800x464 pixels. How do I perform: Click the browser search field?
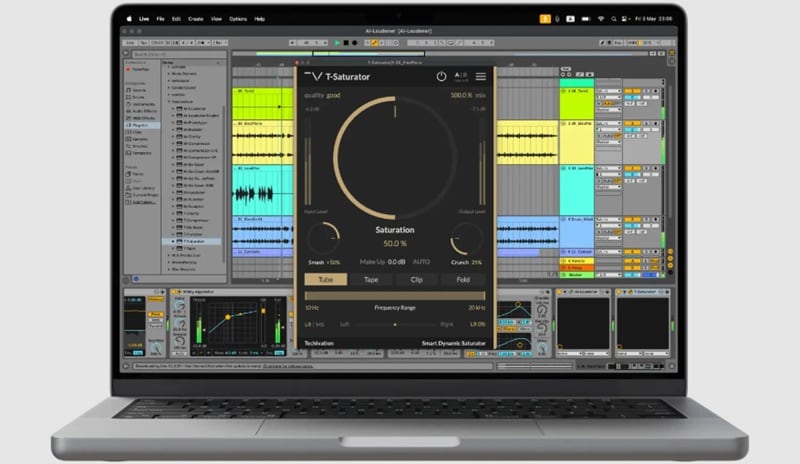coord(179,54)
